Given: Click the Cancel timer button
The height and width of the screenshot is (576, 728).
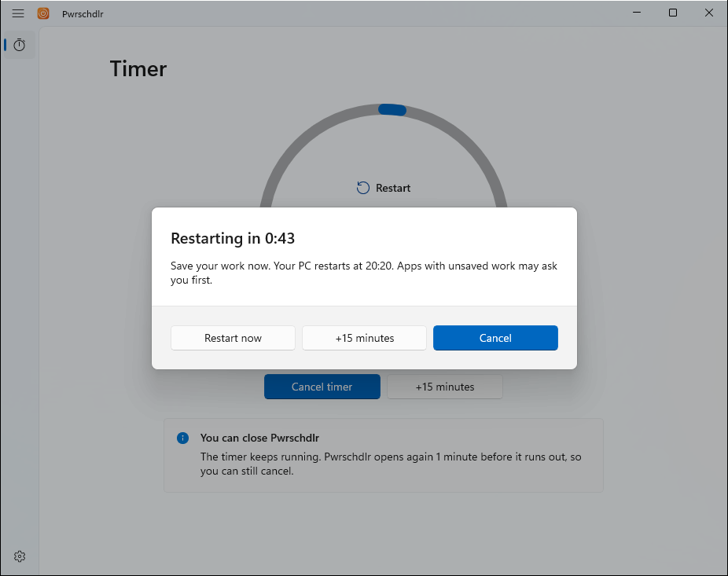Looking at the screenshot, I should (322, 387).
